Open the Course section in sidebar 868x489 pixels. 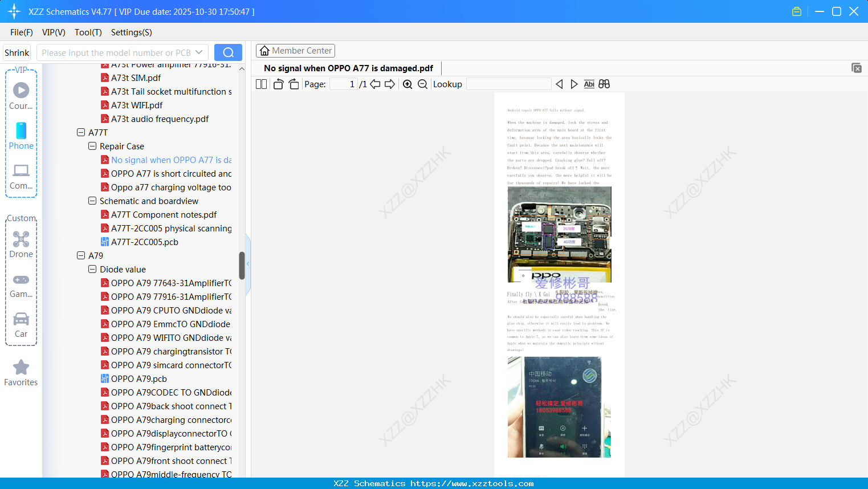21,96
